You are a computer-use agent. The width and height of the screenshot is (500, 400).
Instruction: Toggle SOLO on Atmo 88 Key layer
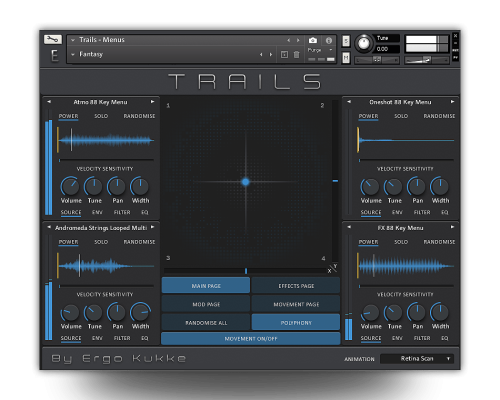pos(101,116)
